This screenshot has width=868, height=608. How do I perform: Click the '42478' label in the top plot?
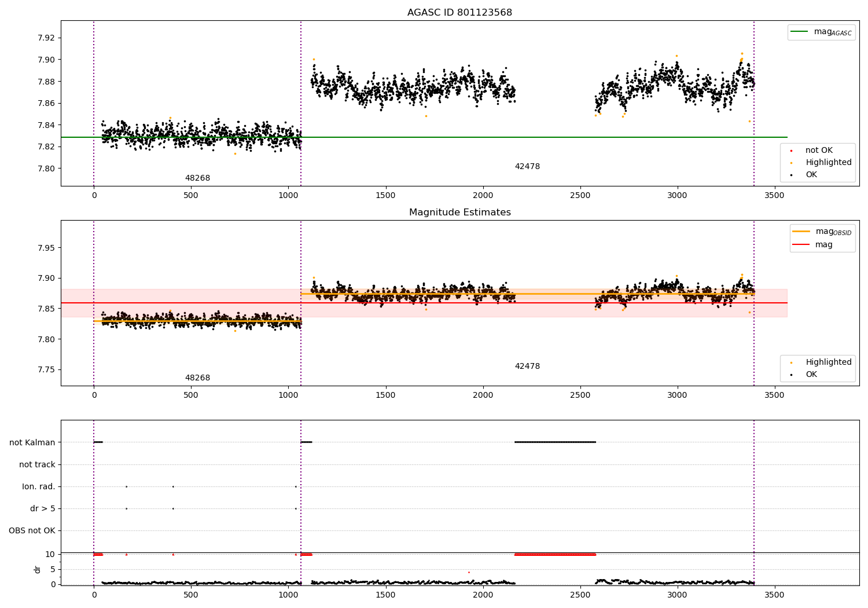[527, 167]
